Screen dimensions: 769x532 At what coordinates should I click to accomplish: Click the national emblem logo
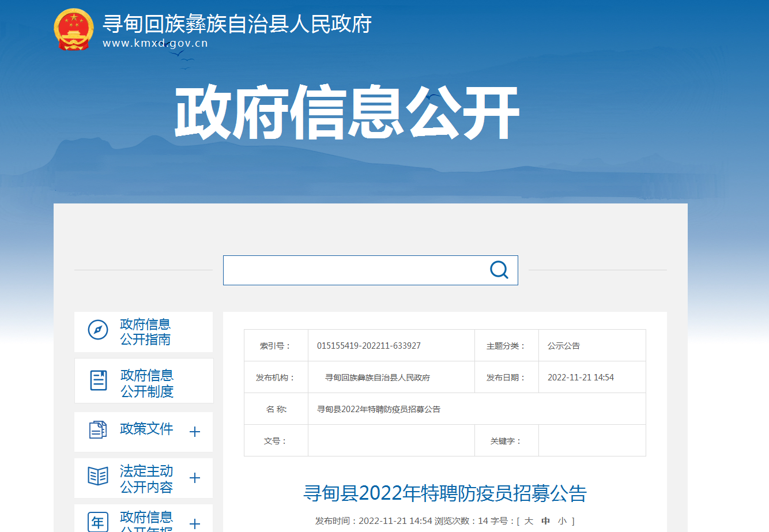click(x=73, y=29)
